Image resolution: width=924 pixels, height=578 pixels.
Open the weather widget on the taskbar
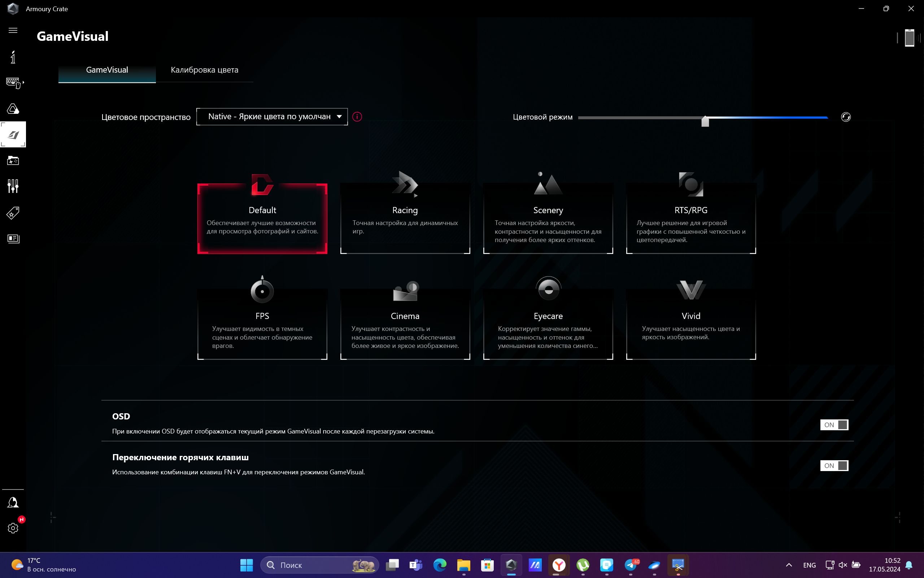[44, 565]
